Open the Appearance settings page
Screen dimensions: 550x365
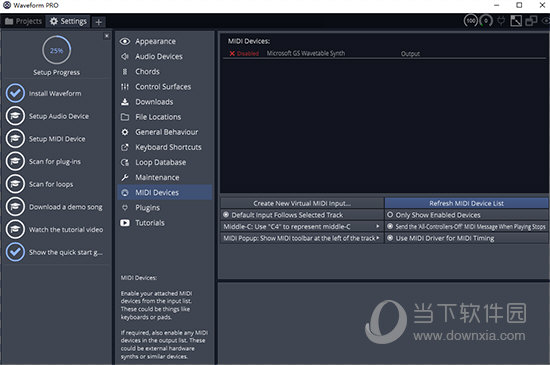[x=165, y=41]
